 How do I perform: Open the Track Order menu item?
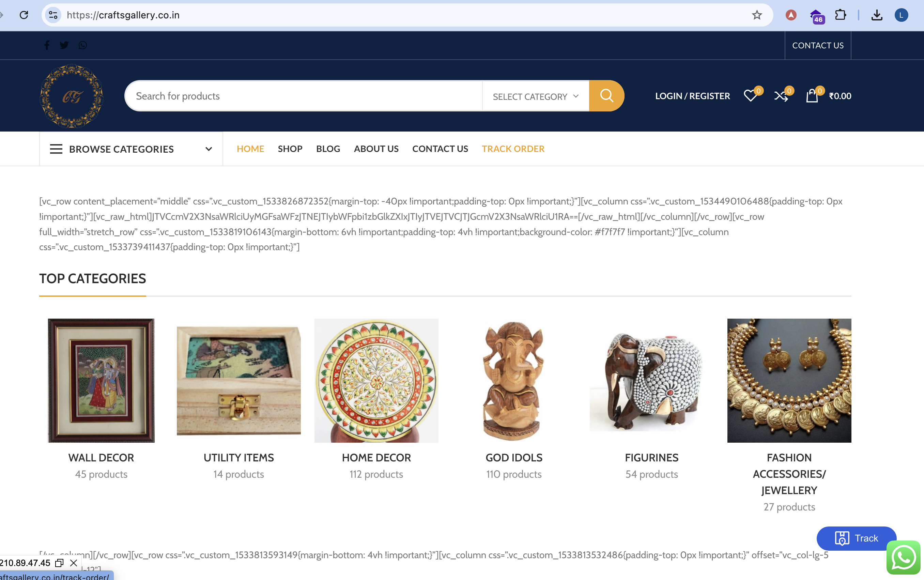[x=513, y=149]
